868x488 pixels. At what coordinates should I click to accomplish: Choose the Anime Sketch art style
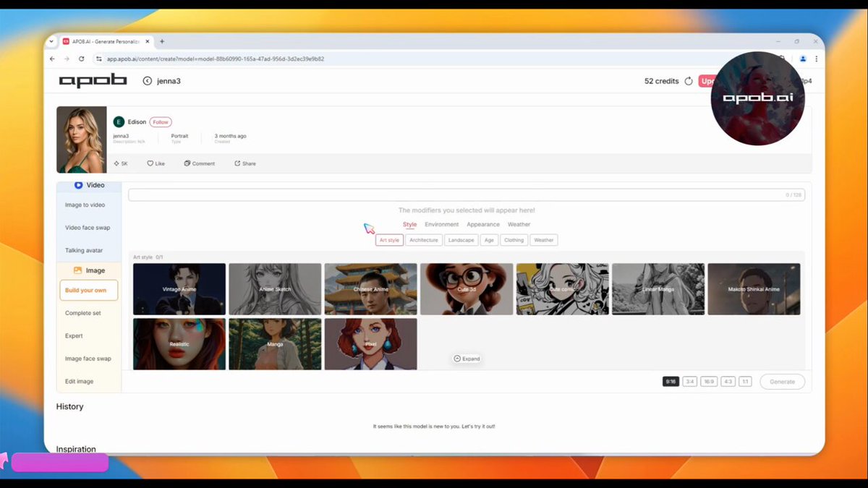click(275, 289)
